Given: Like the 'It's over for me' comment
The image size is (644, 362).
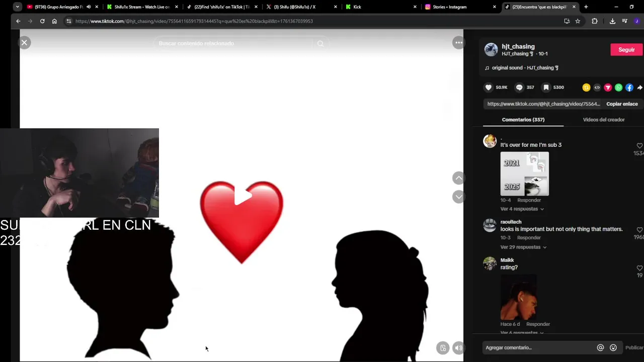Looking at the screenshot, I should point(639,146).
